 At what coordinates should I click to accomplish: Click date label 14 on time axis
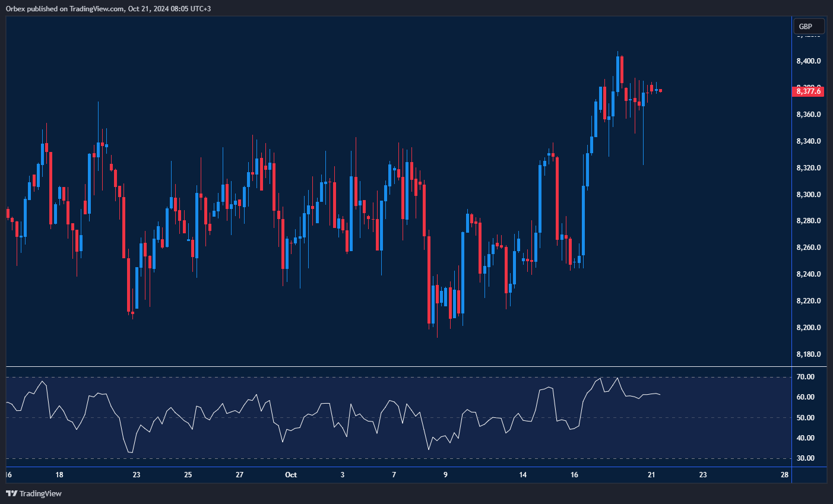pos(523,475)
